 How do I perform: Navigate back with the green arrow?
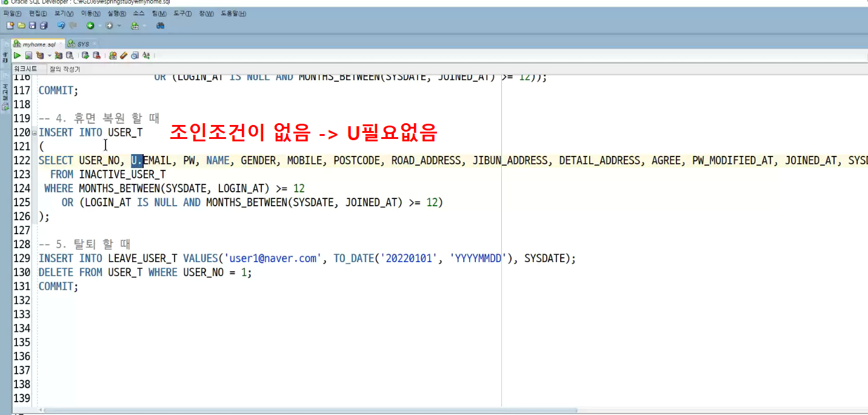pyautogui.click(x=90, y=25)
